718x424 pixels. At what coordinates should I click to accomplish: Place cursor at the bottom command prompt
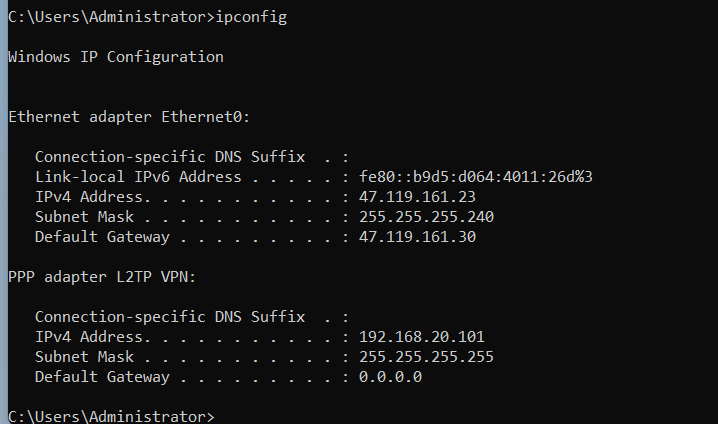111,417
